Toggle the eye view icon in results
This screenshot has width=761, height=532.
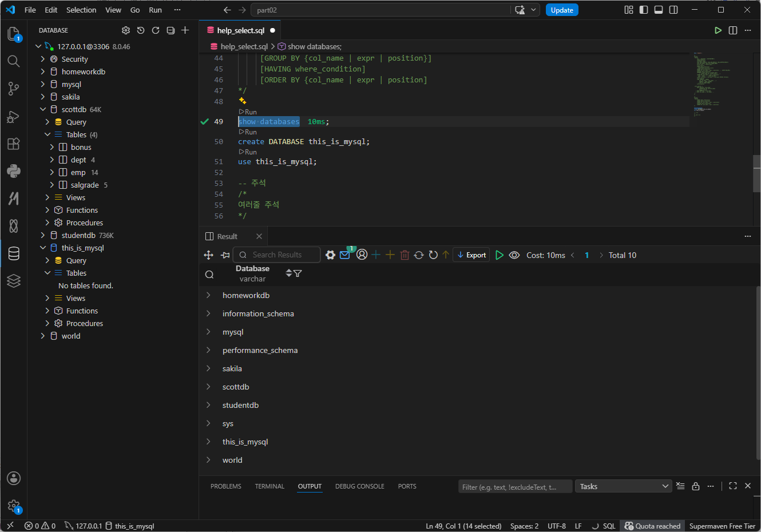point(514,255)
